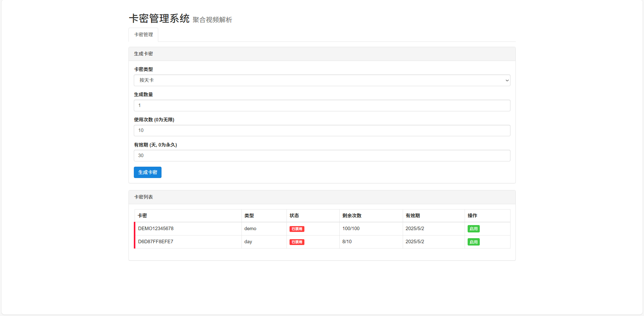The height and width of the screenshot is (316, 644).
Task: Click the 状态 column header
Action: (294, 216)
